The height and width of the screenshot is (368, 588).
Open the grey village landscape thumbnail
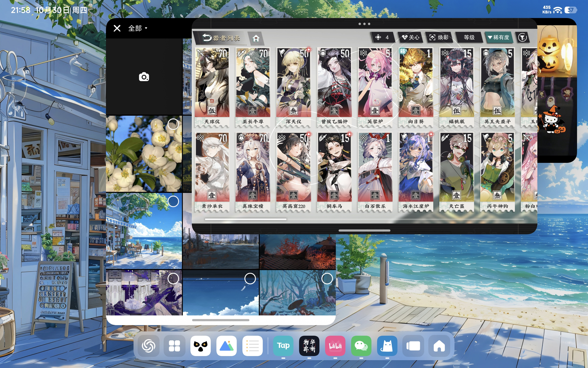(x=221, y=252)
